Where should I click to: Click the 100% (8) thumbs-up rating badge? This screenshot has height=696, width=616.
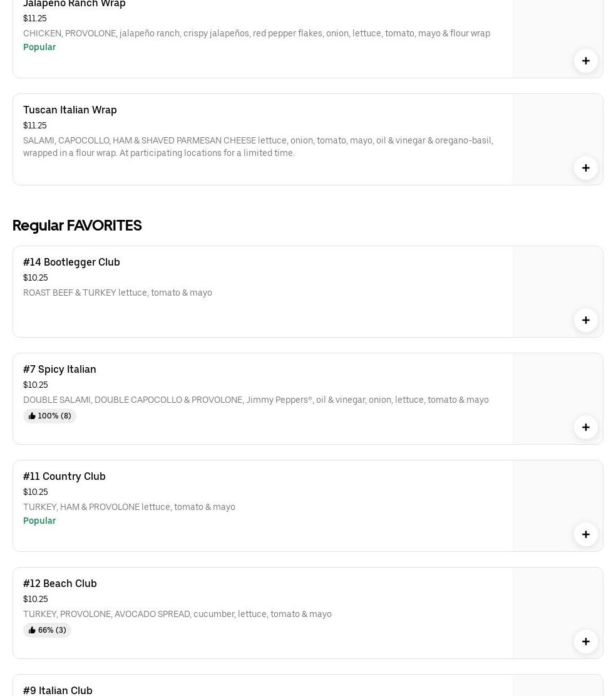(49, 416)
